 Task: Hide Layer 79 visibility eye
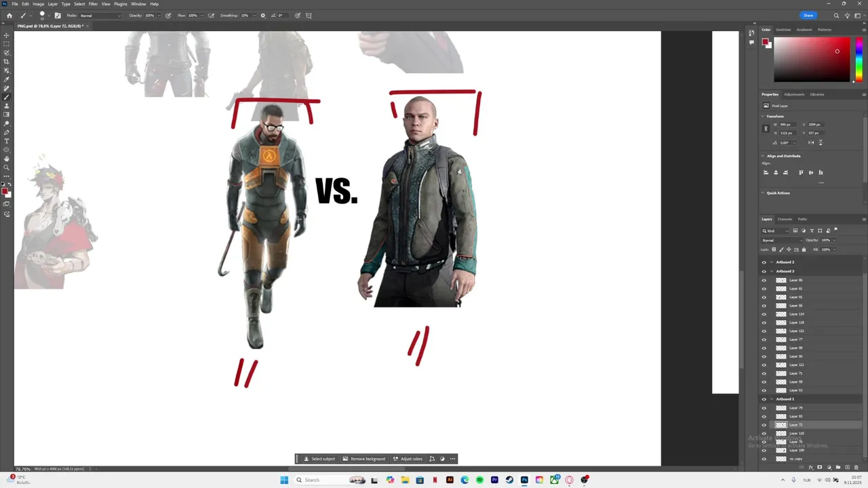tap(764, 408)
